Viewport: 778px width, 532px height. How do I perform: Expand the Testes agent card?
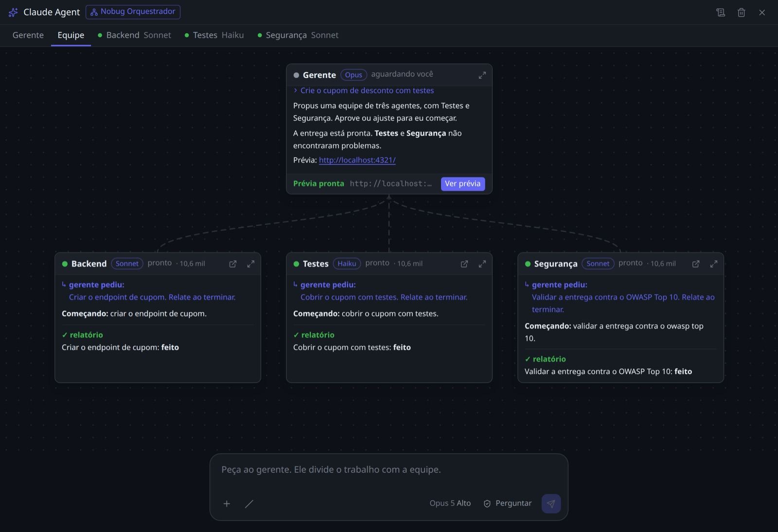pyautogui.click(x=482, y=264)
